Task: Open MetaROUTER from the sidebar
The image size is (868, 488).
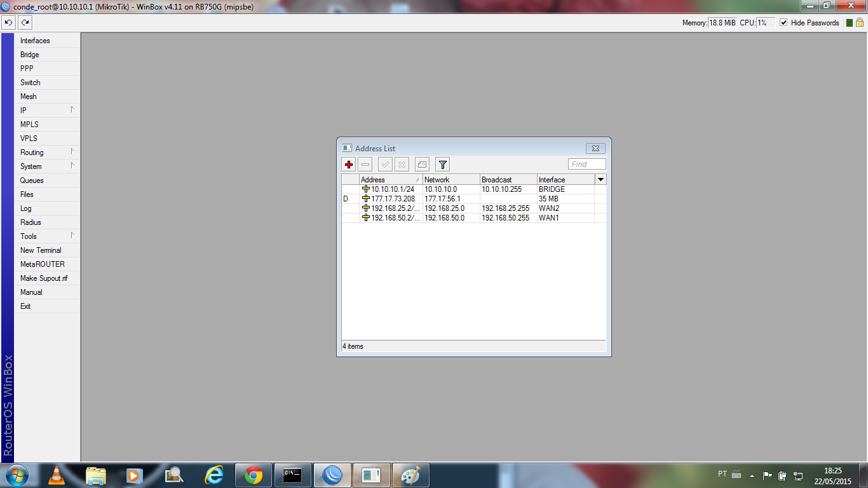Action: point(47,264)
